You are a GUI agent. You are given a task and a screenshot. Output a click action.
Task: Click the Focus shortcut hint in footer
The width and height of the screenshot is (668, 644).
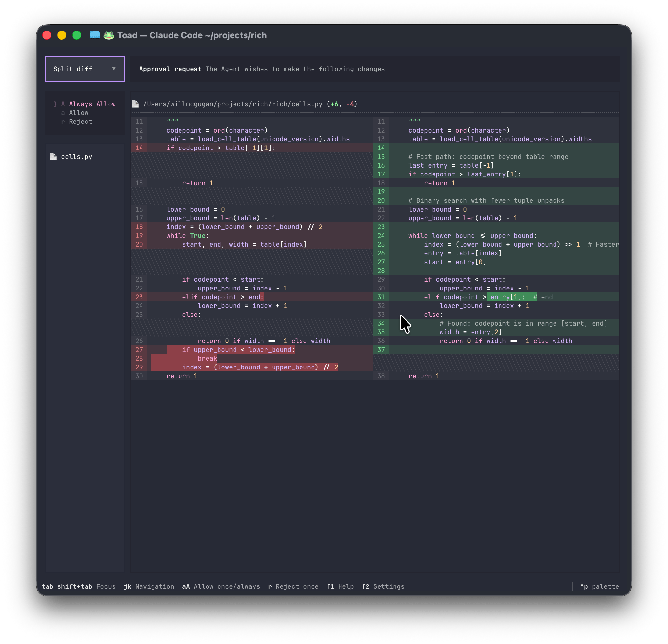pos(106,586)
